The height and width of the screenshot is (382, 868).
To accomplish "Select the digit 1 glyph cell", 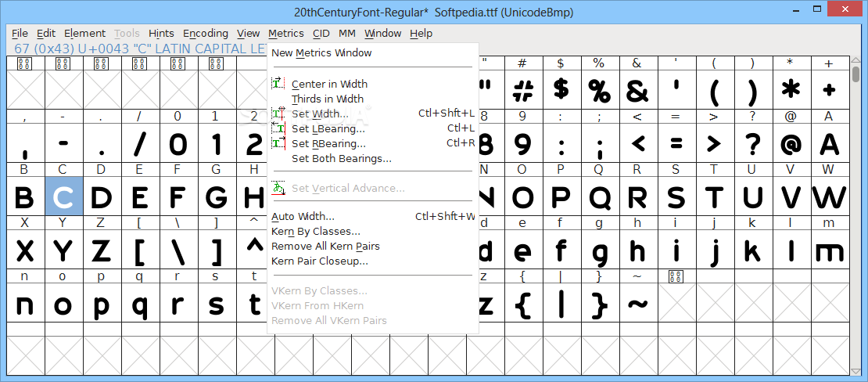I will tap(217, 143).
